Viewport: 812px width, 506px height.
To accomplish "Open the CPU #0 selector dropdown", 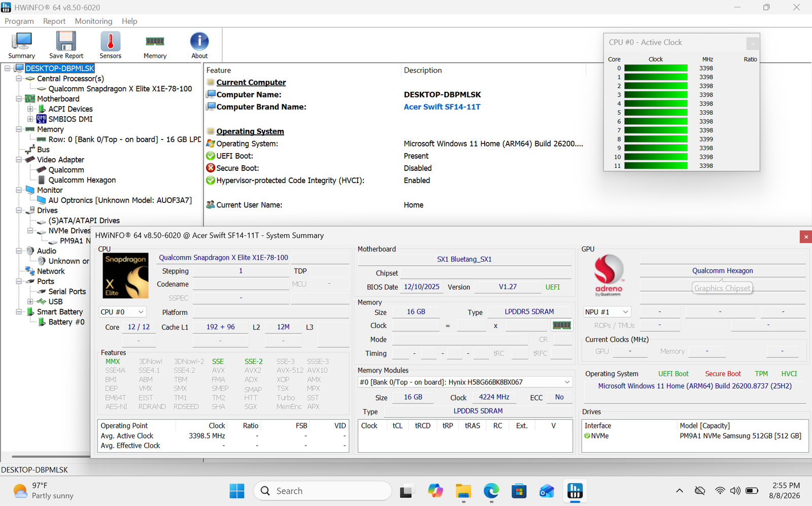I will click(x=123, y=312).
